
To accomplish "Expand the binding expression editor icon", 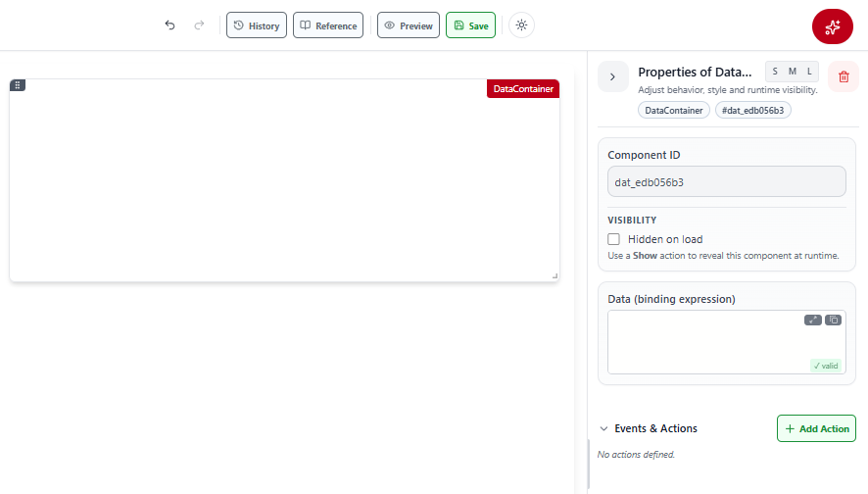I will click(x=812, y=321).
